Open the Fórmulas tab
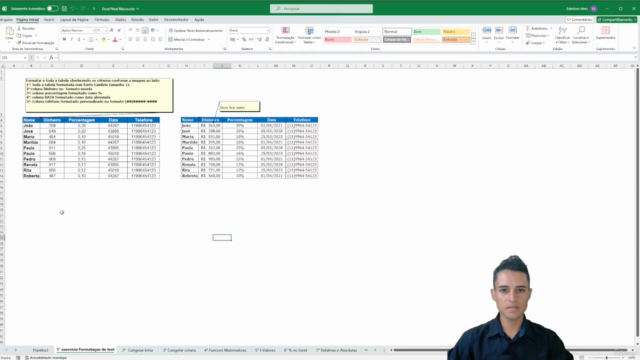 pos(102,20)
